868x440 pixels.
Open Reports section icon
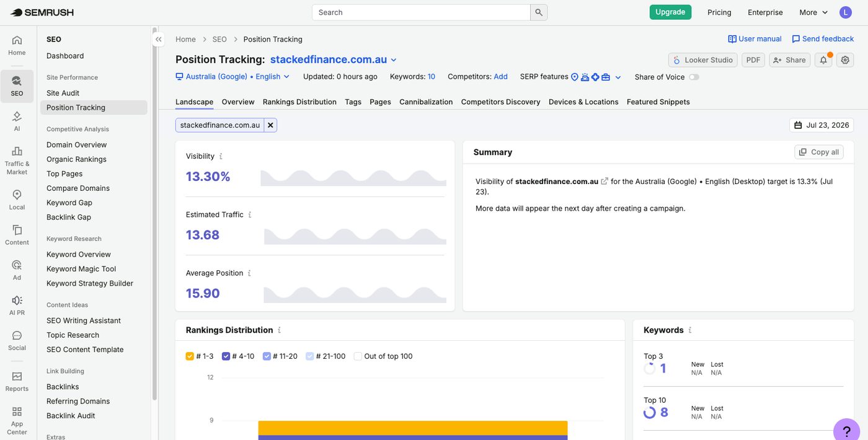17,381
